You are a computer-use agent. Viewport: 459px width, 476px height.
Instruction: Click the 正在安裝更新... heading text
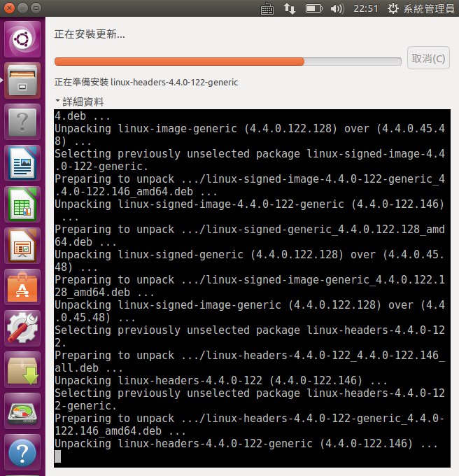pyautogui.click(x=90, y=34)
